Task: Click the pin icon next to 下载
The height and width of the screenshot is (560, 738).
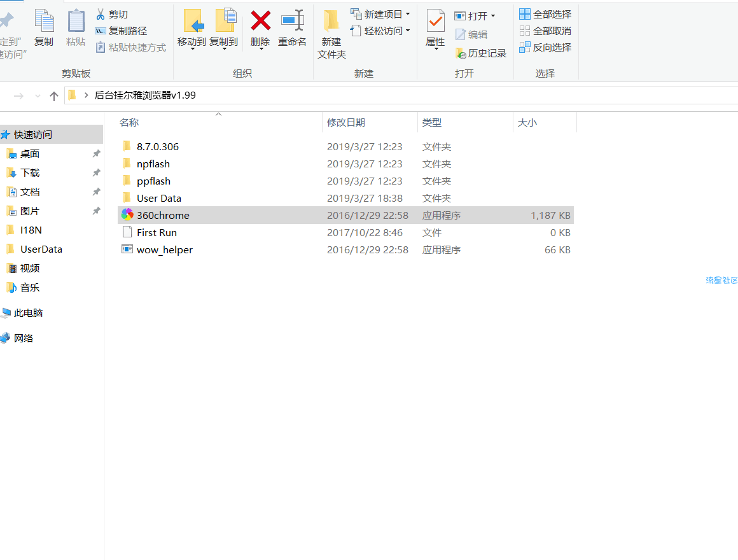Action: [96, 172]
